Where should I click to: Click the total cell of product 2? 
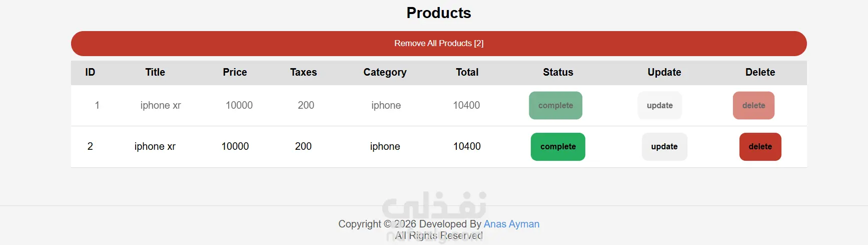[x=467, y=146]
